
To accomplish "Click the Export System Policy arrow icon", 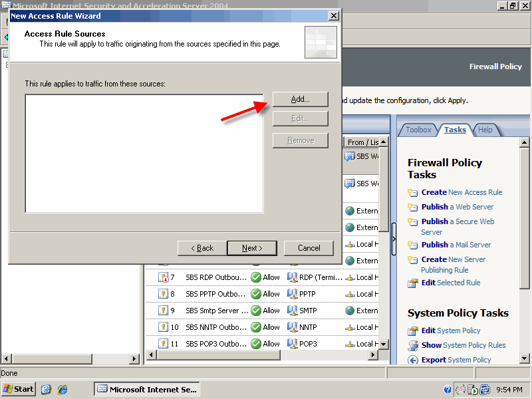I will (x=412, y=360).
